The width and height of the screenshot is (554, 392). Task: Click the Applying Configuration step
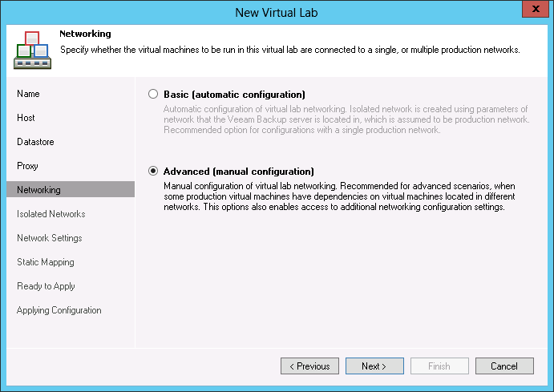(x=59, y=310)
